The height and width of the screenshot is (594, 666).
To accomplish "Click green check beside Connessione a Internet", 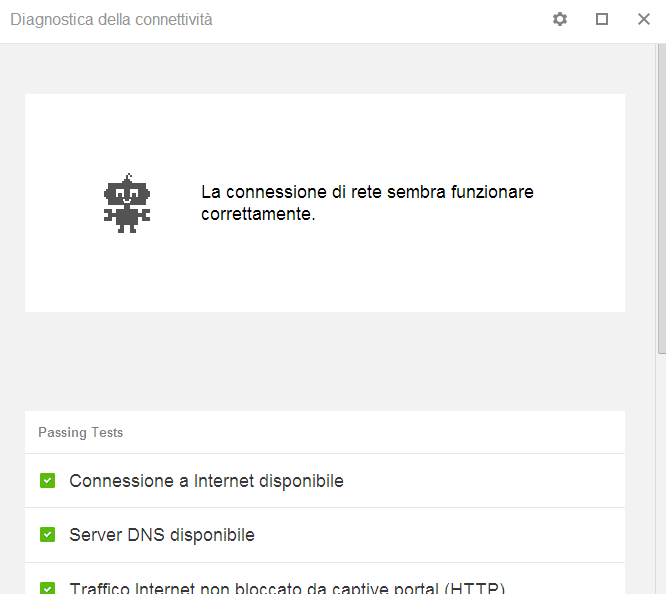I will click(47, 481).
